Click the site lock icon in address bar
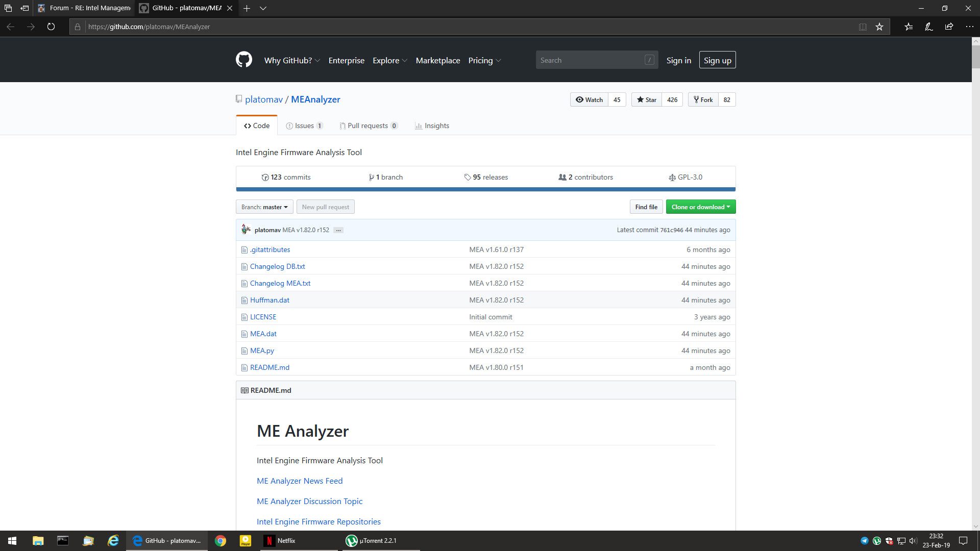The image size is (980, 551). tap(78, 27)
